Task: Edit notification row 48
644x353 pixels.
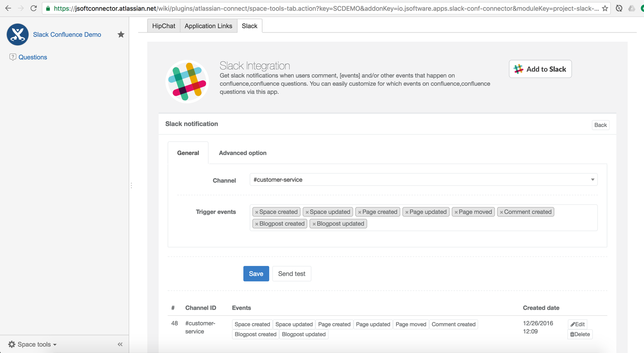Action: pos(577,324)
